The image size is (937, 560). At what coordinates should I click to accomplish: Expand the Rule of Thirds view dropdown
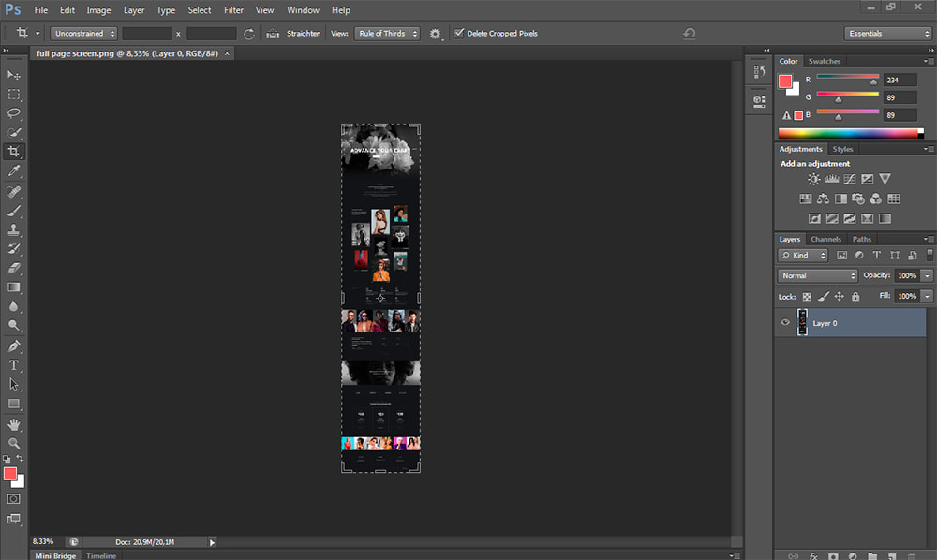tap(386, 34)
